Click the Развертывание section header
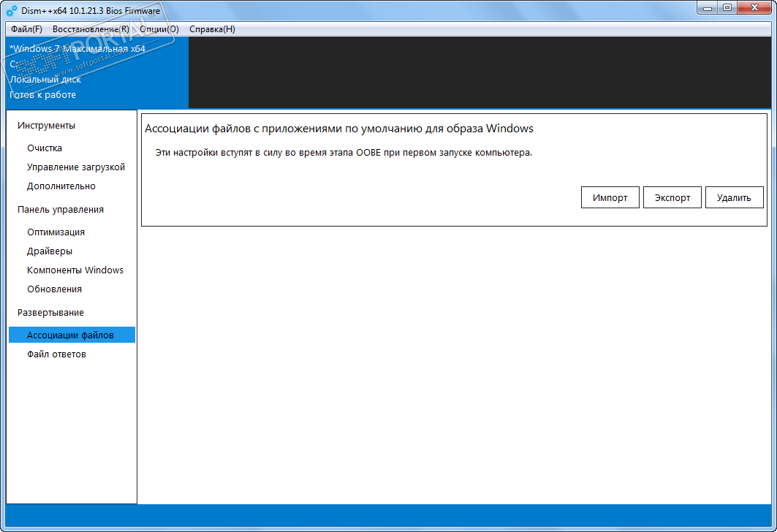777x532 pixels. tap(50, 313)
